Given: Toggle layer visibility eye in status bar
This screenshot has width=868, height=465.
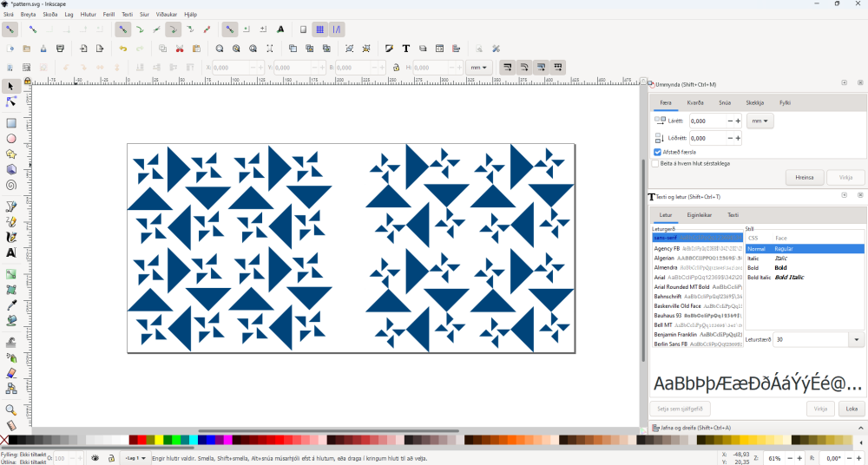Looking at the screenshot, I should (95, 458).
